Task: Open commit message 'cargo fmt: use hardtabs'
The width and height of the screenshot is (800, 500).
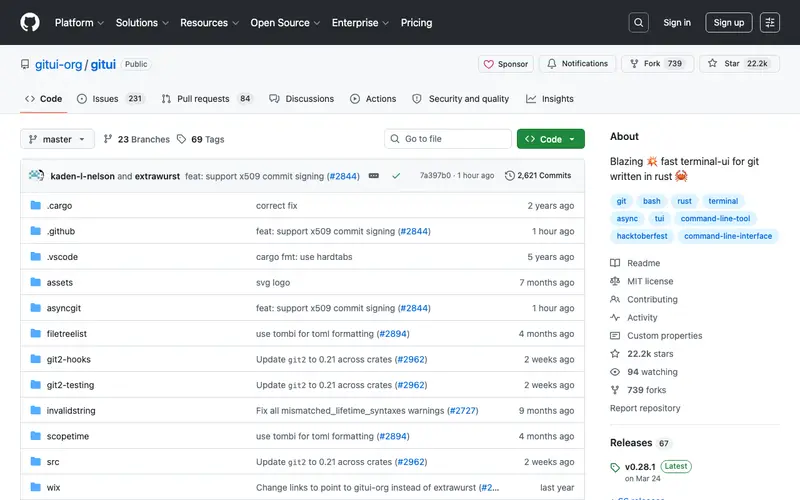Action: pyautogui.click(x=304, y=257)
